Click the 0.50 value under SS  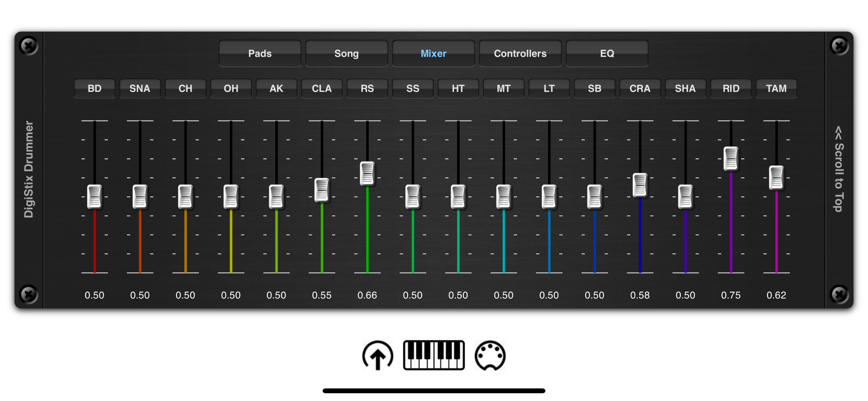tap(413, 295)
